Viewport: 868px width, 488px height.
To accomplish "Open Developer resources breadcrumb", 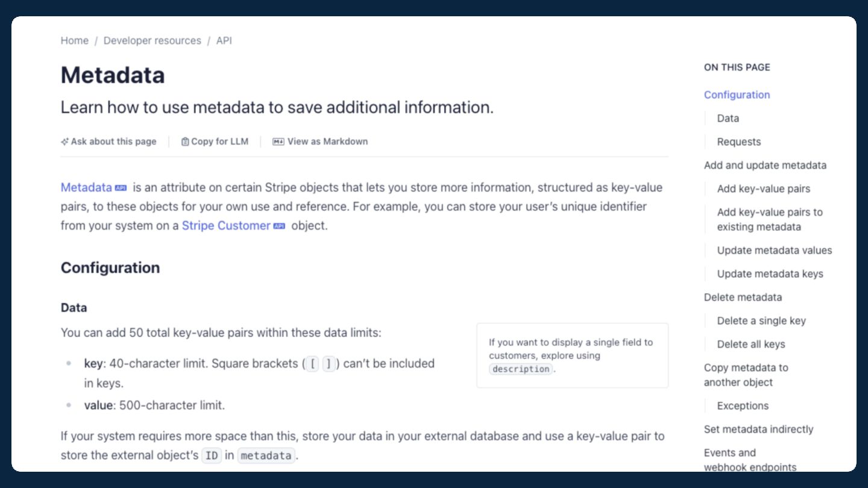I will click(x=153, y=41).
